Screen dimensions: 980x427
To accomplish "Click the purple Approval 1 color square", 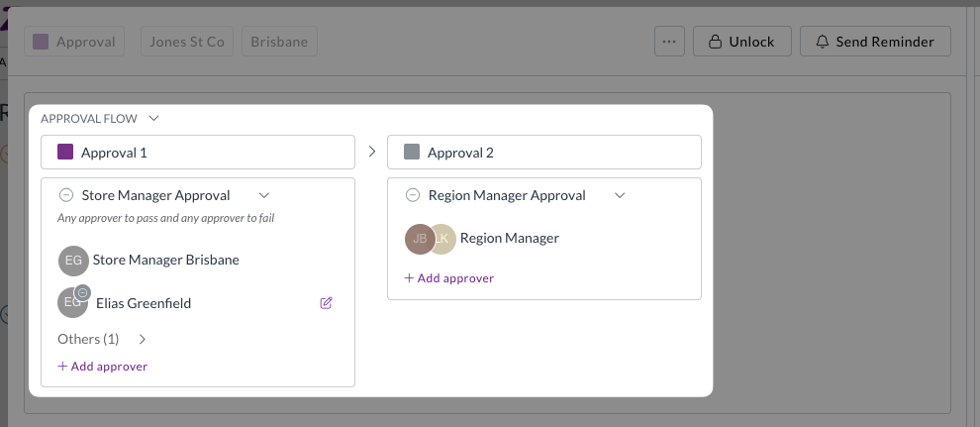I will click(65, 153).
